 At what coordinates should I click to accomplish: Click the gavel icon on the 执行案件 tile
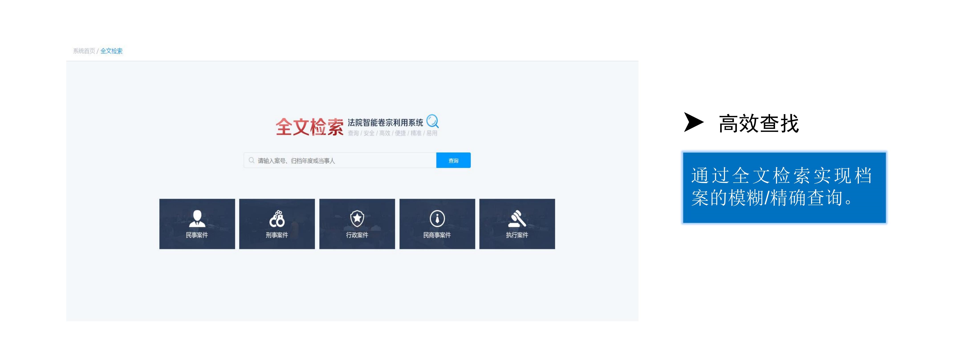point(517,218)
